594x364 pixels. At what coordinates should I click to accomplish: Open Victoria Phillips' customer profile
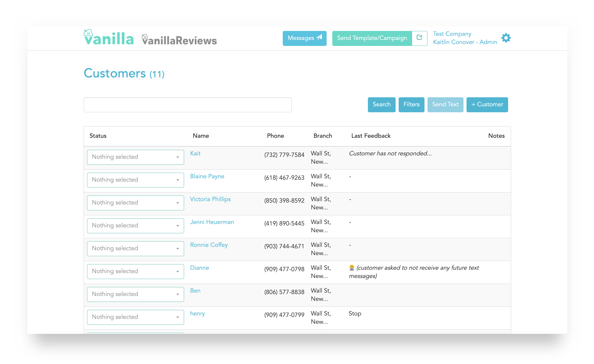click(210, 199)
